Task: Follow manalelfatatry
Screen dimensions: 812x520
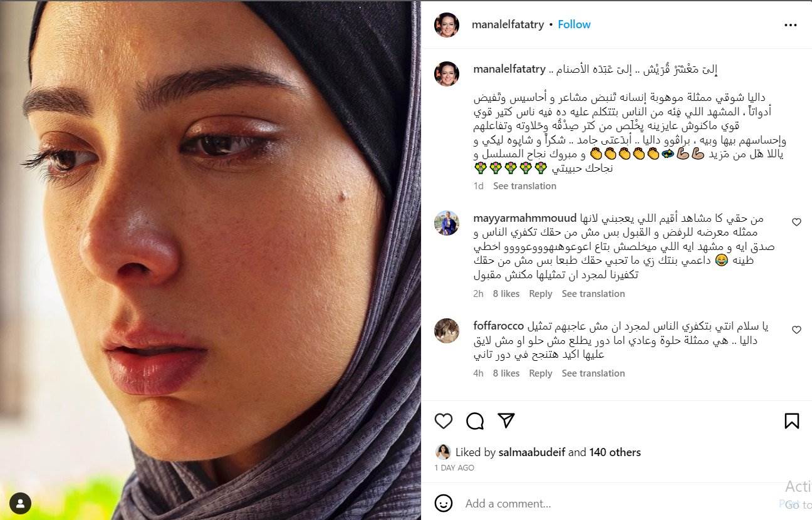Action: (x=574, y=24)
